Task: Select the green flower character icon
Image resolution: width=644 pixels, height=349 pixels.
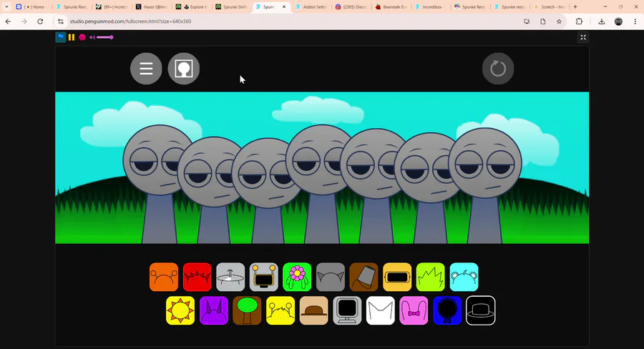Action: 297,277
